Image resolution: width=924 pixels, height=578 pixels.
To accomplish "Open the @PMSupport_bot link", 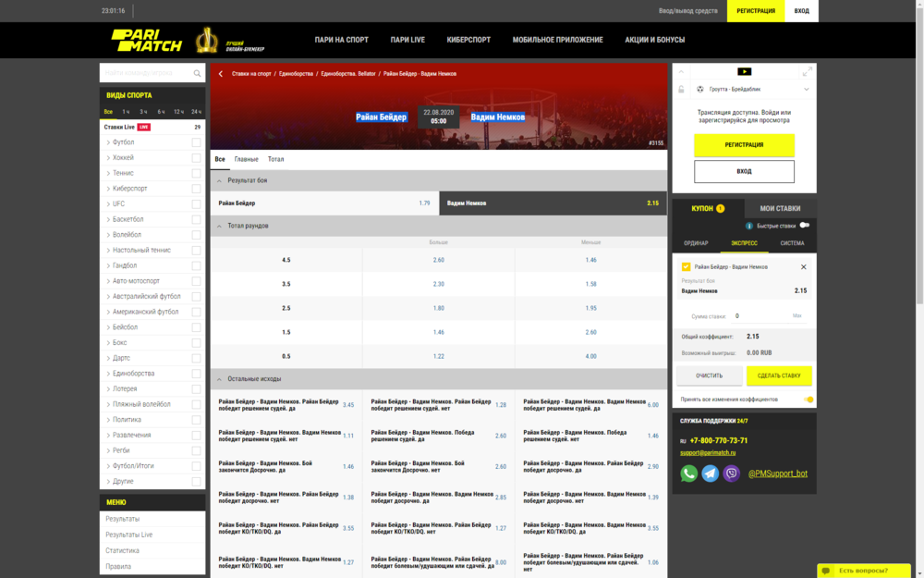I will tap(778, 473).
